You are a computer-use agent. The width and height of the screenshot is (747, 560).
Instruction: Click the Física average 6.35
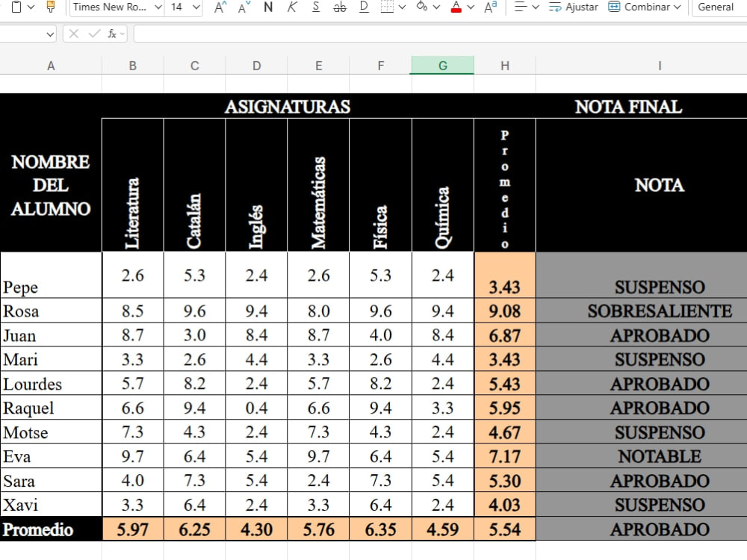click(x=381, y=529)
